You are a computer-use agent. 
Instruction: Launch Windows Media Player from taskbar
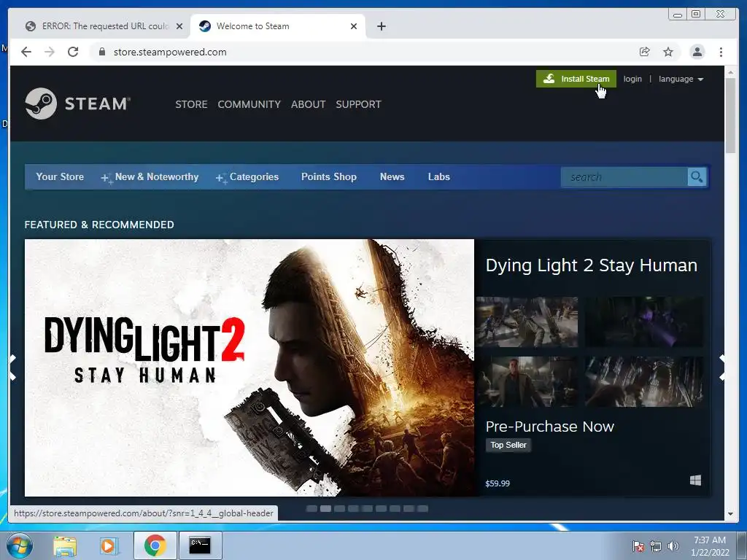(x=109, y=545)
